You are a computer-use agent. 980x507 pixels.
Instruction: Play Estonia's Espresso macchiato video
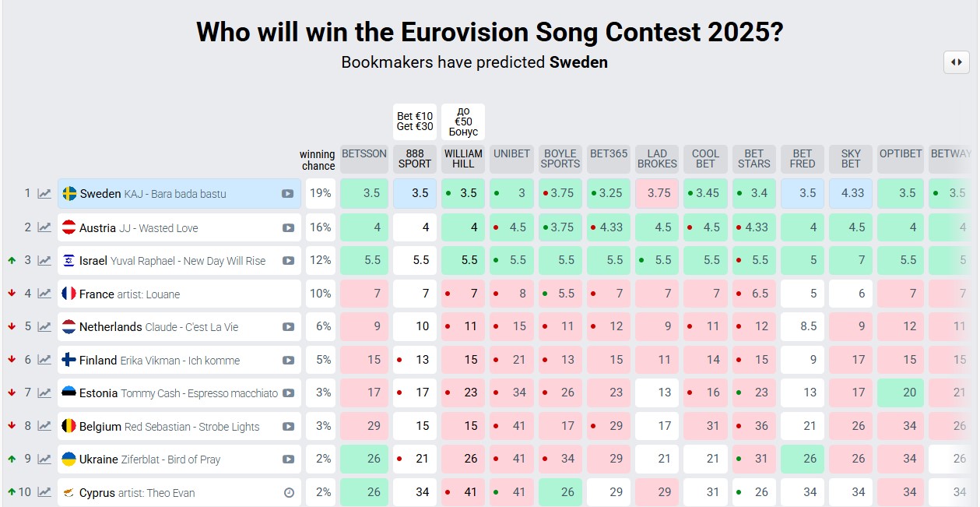pyautogui.click(x=288, y=393)
